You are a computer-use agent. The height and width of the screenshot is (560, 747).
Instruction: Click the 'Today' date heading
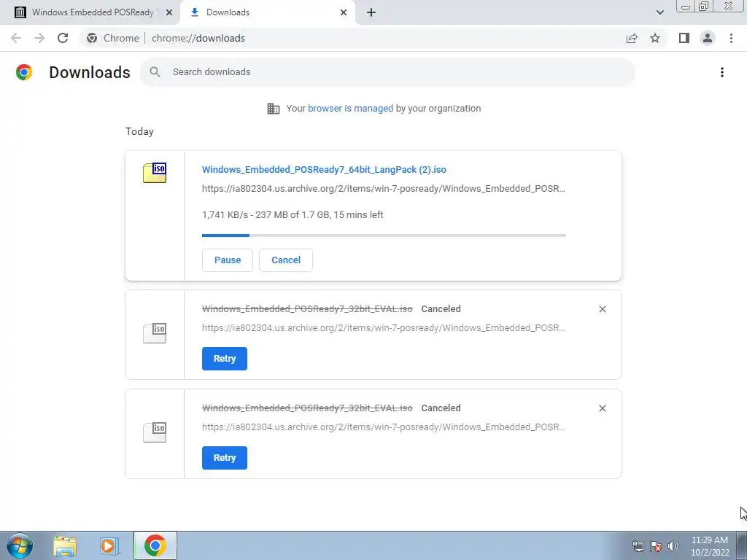click(139, 131)
